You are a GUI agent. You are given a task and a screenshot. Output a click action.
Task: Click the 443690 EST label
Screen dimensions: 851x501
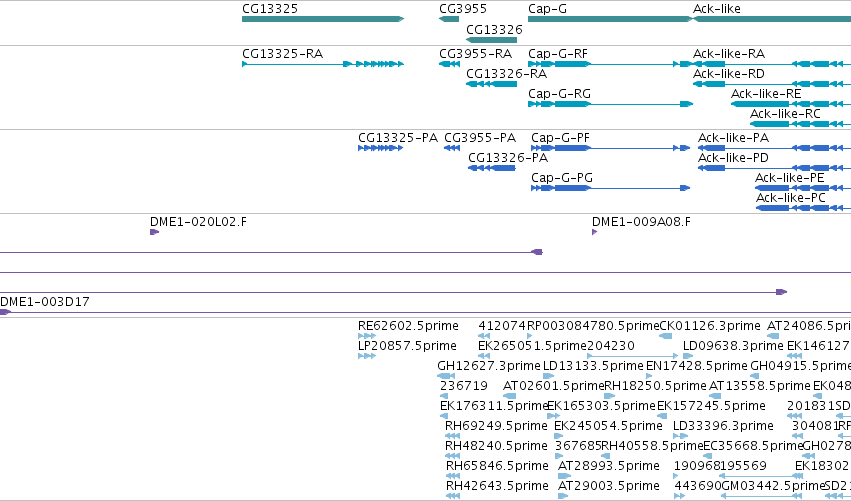698,486
